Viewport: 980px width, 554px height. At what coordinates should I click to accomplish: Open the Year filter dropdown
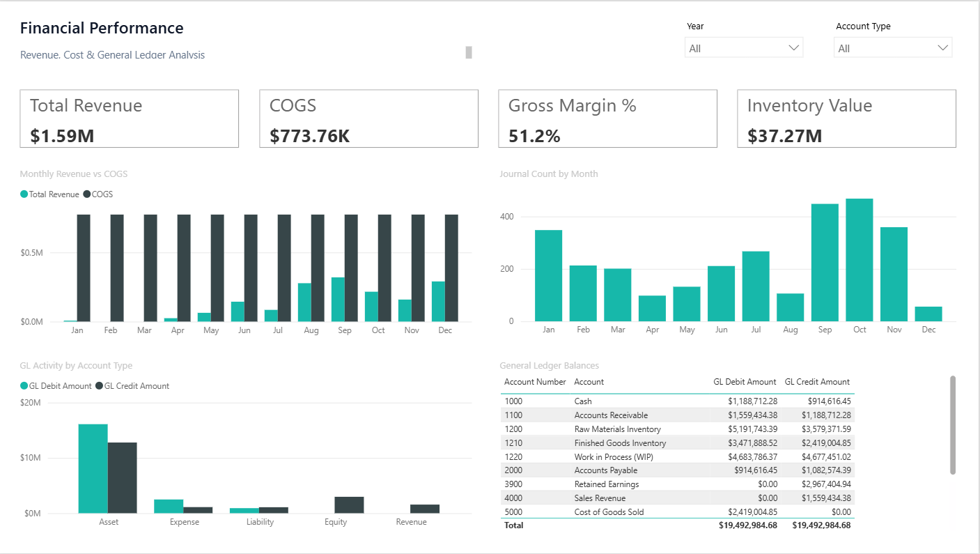click(744, 48)
